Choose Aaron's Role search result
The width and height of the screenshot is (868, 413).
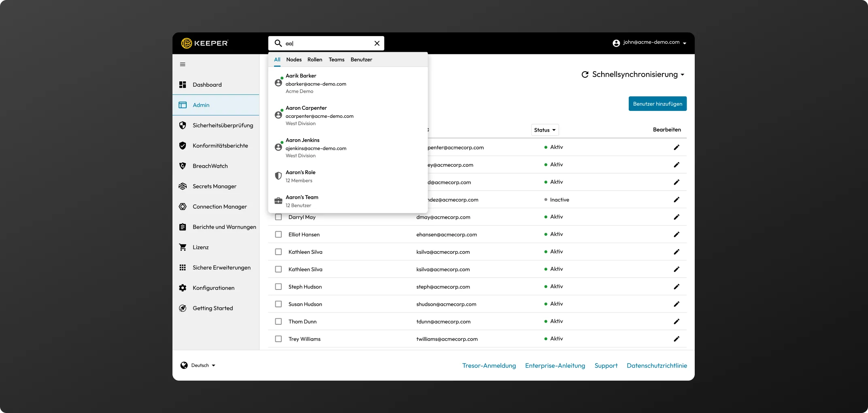[348, 176]
